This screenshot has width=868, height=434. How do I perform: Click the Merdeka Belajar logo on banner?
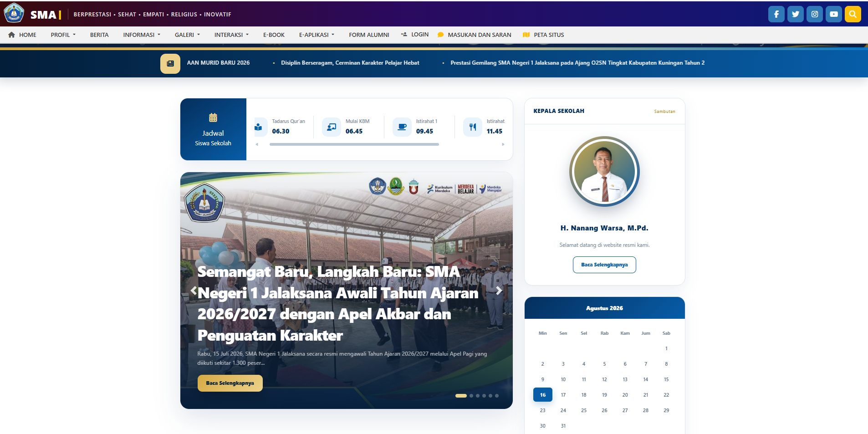click(466, 189)
